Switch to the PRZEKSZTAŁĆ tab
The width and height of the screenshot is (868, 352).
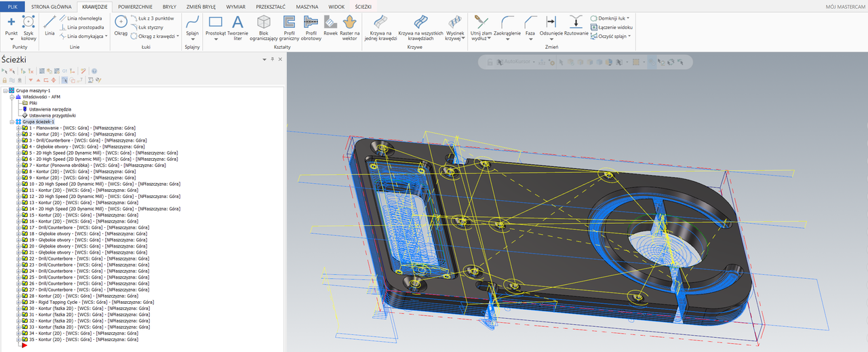[x=271, y=5]
